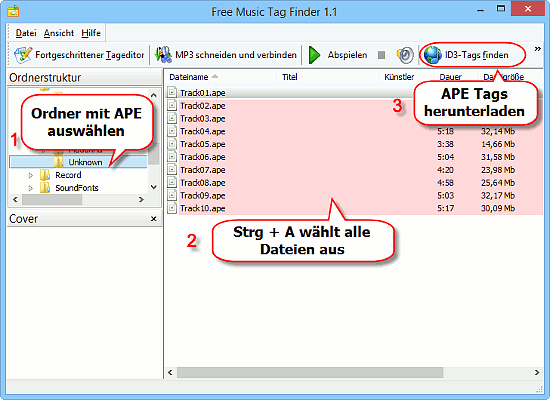Viewport: 550px width, 400px height.
Task: Click the file icon beside Track05.ape
Action: pyautogui.click(x=172, y=144)
